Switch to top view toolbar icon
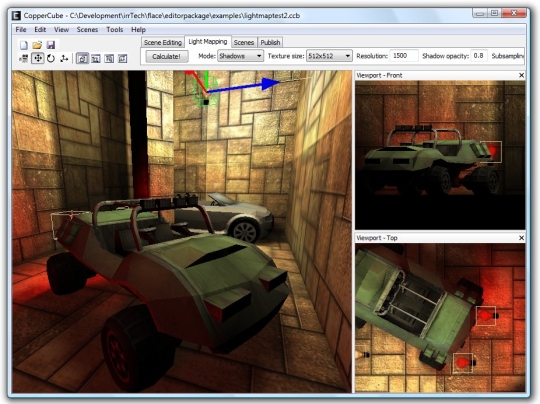This screenshot has width=540, height=404. coord(96,59)
